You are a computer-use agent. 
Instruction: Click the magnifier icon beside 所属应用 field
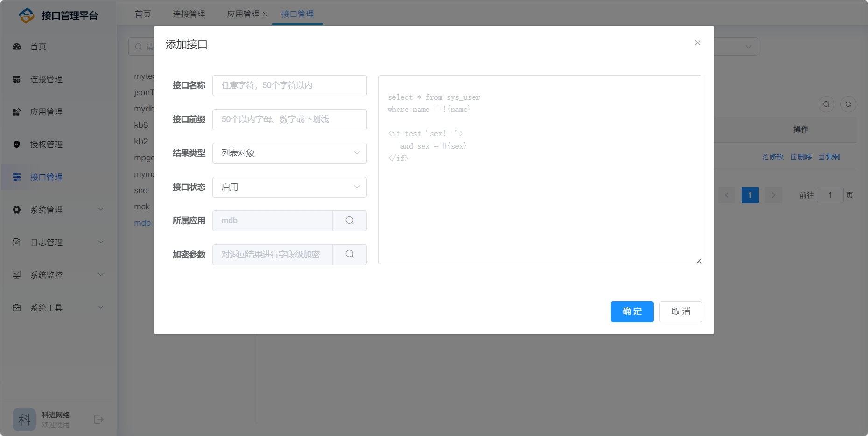point(350,220)
